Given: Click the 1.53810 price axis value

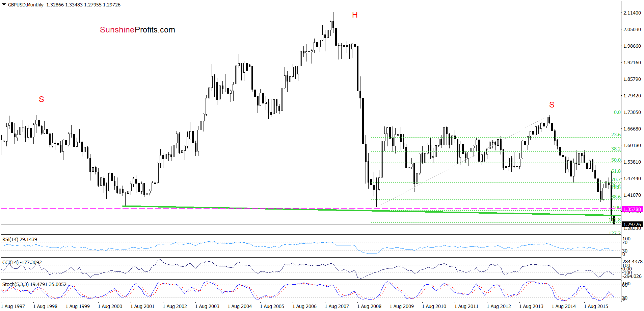Looking at the screenshot, I should pyautogui.click(x=632, y=162).
